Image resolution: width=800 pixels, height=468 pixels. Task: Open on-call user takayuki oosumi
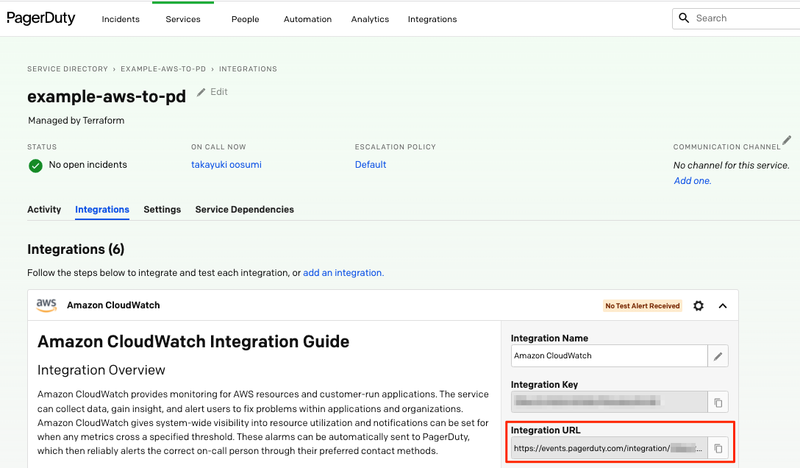point(226,164)
